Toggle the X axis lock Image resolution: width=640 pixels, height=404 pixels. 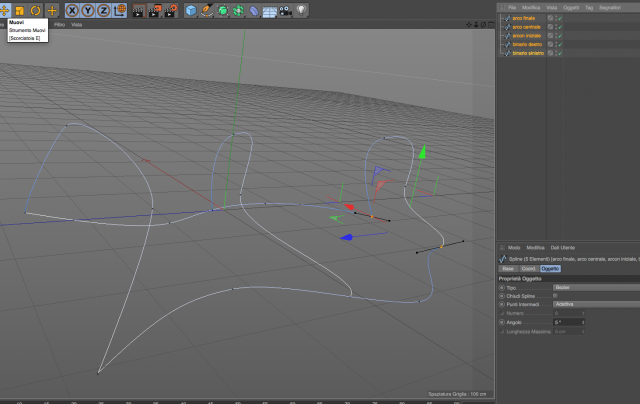pos(72,10)
